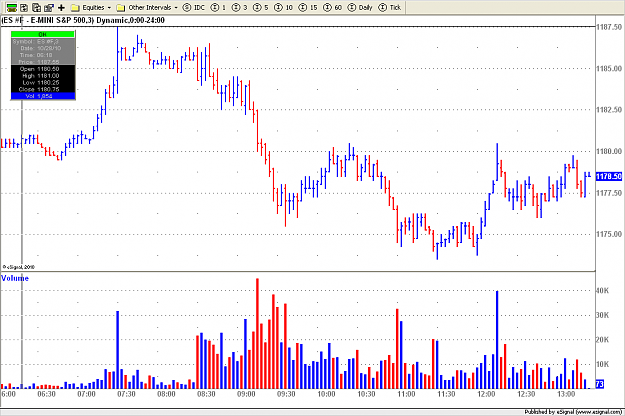Click the Symbol row in data box
The image size is (625, 416).
tap(43, 41)
